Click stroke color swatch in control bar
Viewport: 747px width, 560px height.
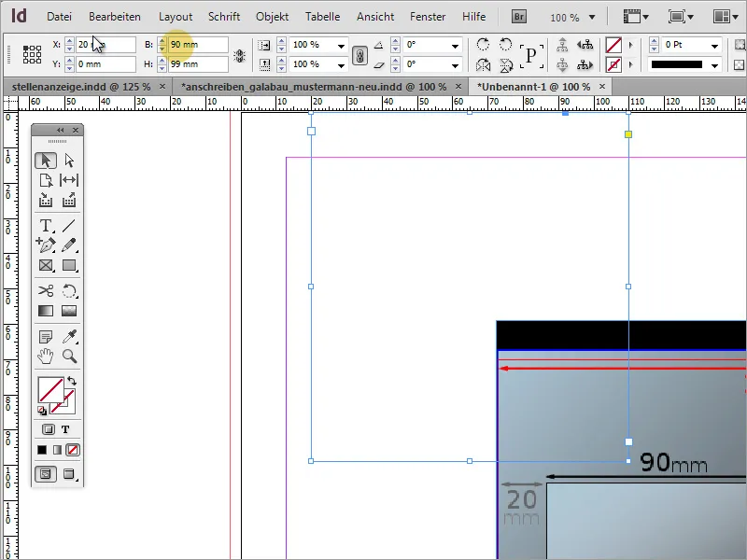pyautogui.click(x=613, y=64)
